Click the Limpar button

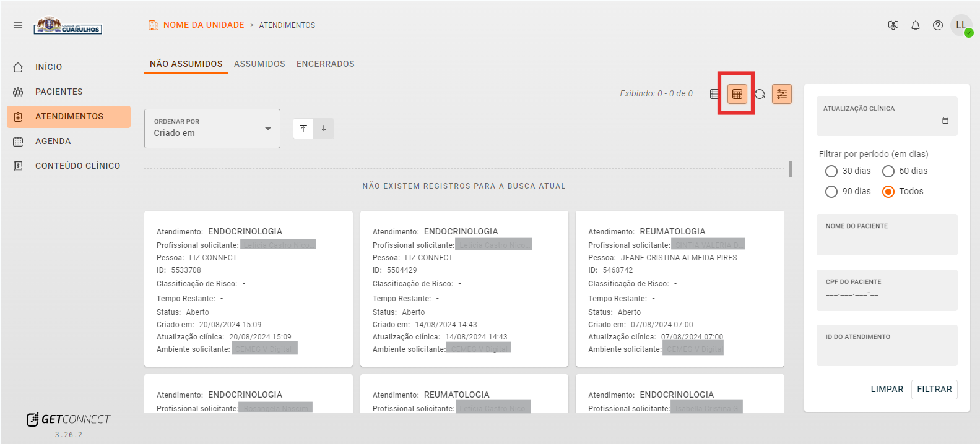[887, 390]
